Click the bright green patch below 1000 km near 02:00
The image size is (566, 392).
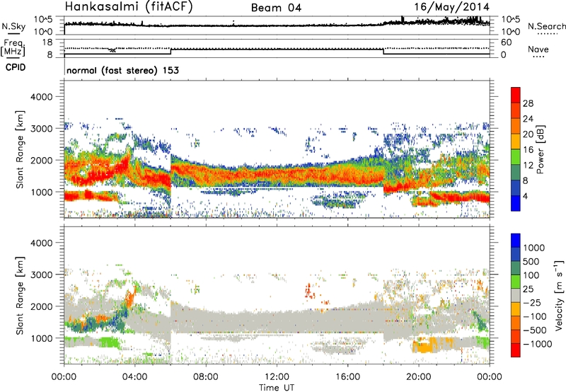point(109,342)
